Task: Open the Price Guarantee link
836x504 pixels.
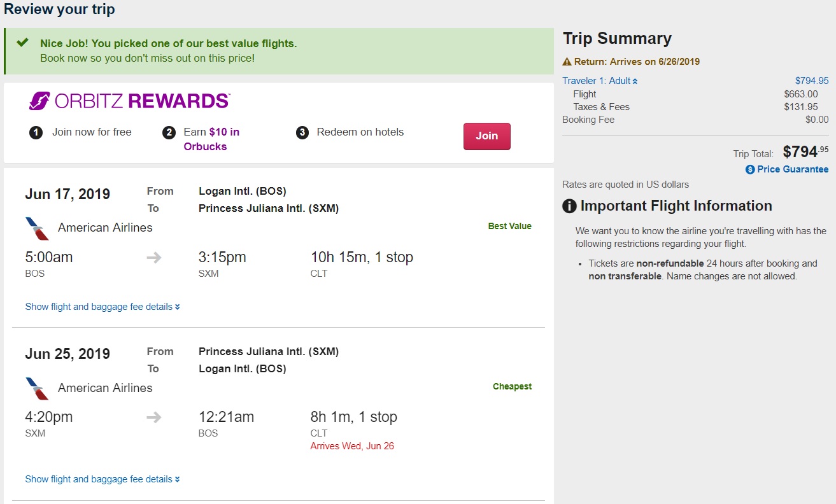Action: pos(793,169)
